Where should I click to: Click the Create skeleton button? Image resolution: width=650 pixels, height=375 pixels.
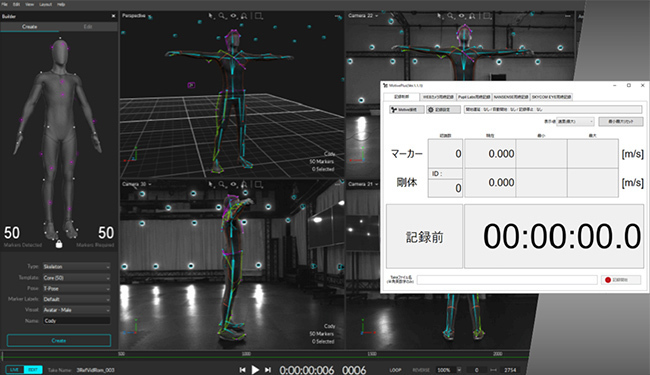point(59,341)
